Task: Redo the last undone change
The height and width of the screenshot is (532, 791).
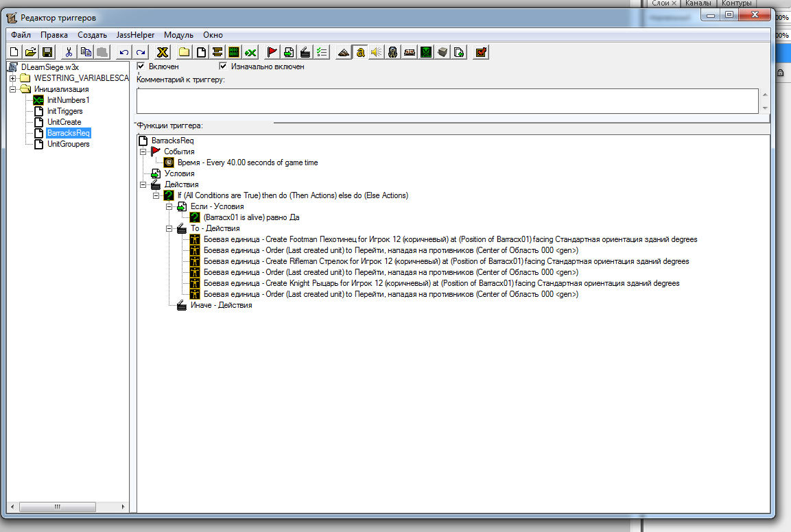Action: pos(141,52)
